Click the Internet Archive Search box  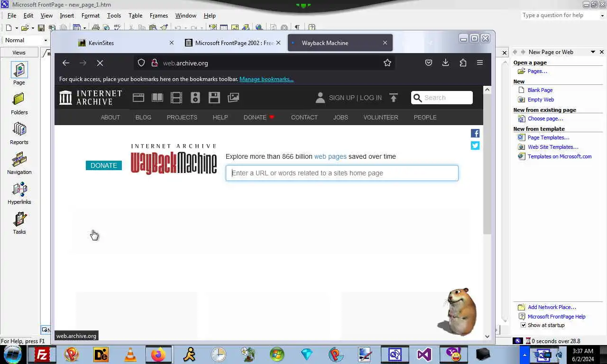pos(442,98)
